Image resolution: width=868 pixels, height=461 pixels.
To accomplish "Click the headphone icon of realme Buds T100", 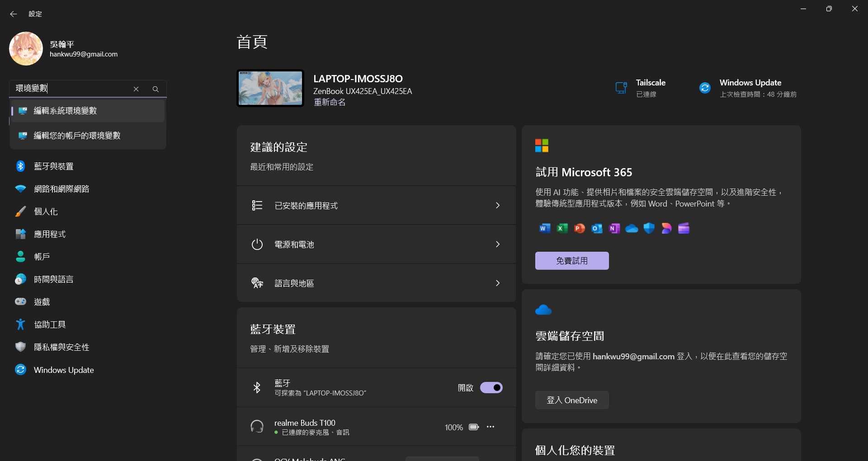I will pyautogui.click(x=257, y=427).
